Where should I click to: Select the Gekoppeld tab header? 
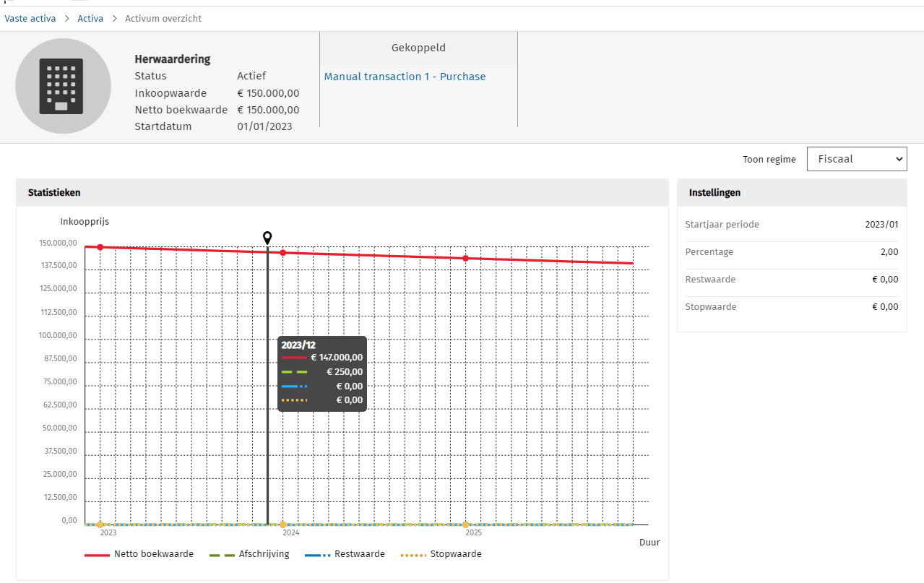point(418,48)
